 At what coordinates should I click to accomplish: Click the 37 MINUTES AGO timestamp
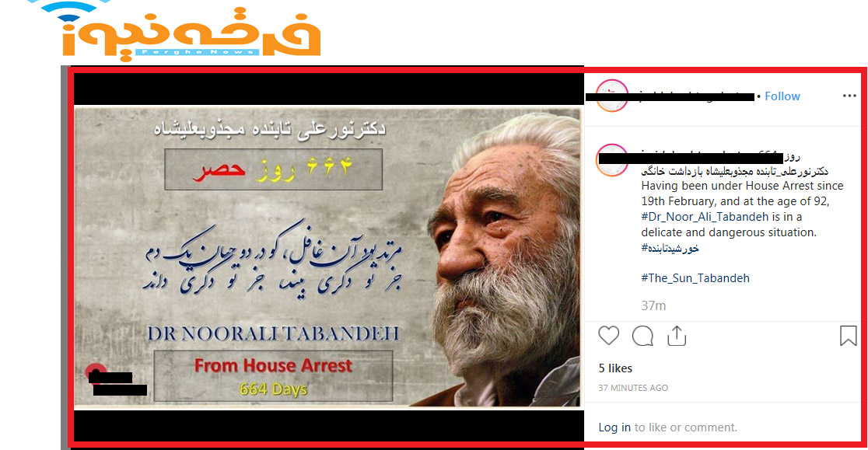633,388
